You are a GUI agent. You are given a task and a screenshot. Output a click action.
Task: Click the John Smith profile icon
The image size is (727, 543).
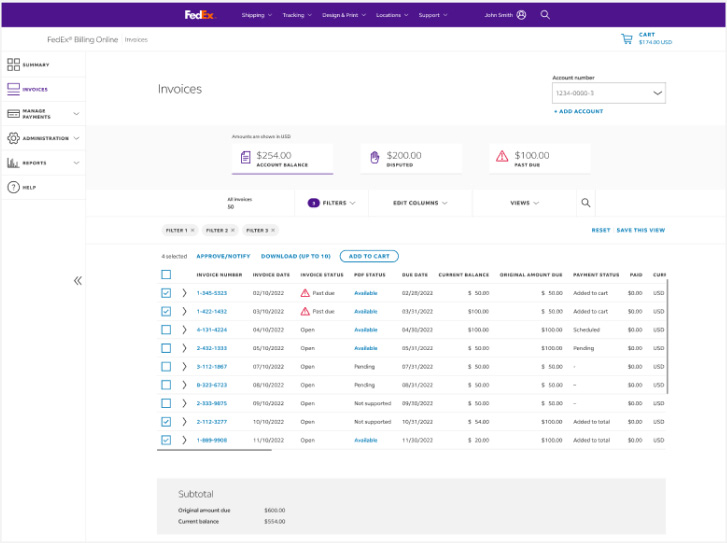pyautogui.click(x=521, y=15)
